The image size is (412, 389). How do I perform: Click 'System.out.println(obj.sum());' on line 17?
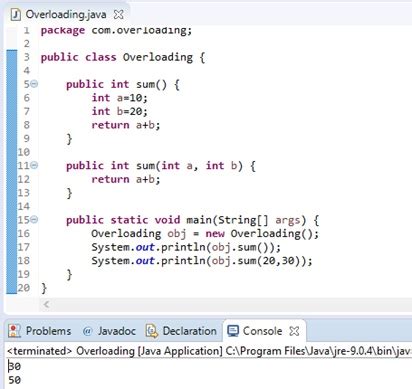186,247
